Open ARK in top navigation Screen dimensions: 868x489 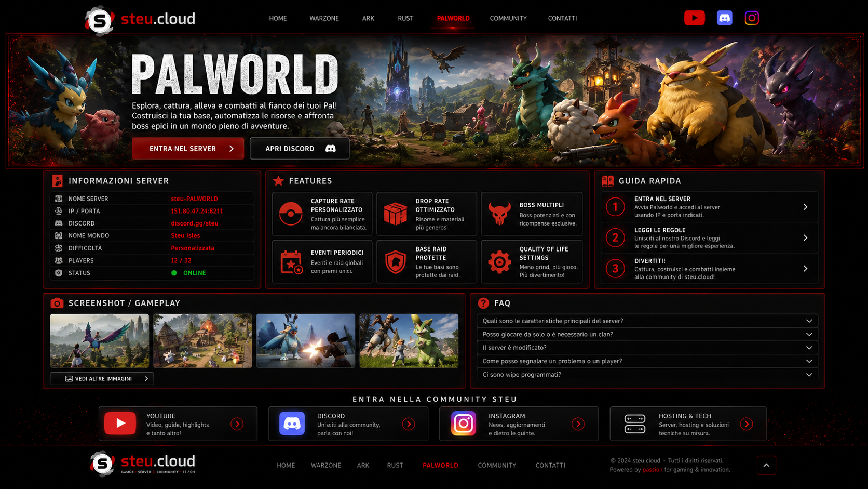368,18
